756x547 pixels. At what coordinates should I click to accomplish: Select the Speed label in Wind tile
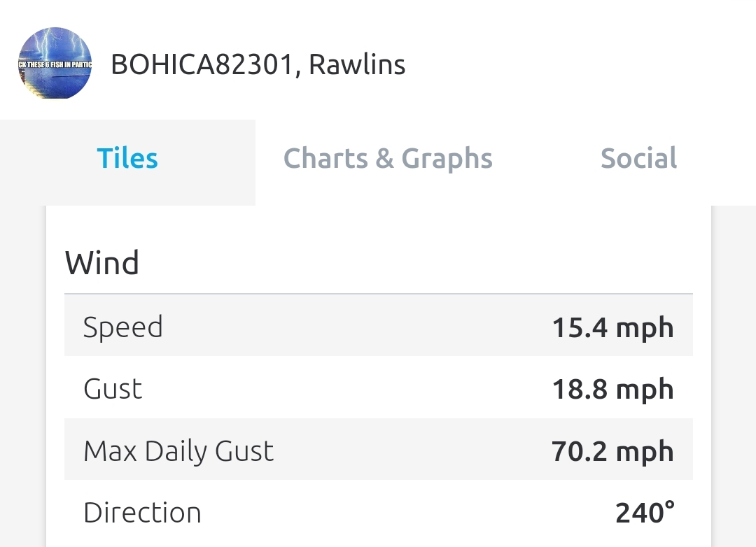tap(123, 327)
